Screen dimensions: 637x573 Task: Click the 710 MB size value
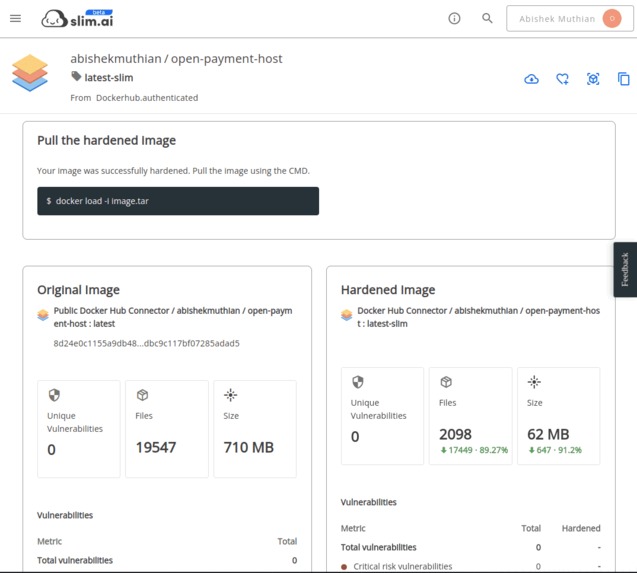(x=249, y=447)
